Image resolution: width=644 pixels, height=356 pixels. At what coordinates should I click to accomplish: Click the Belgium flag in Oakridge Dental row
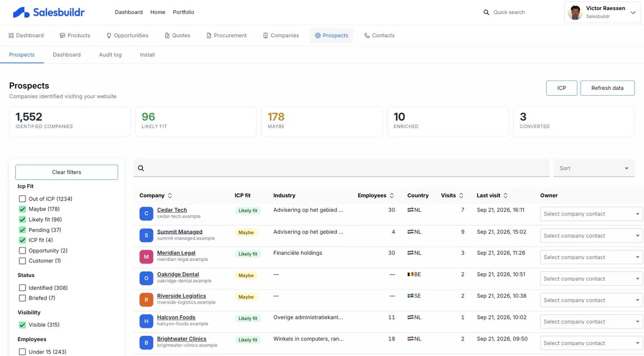[410, 275]
